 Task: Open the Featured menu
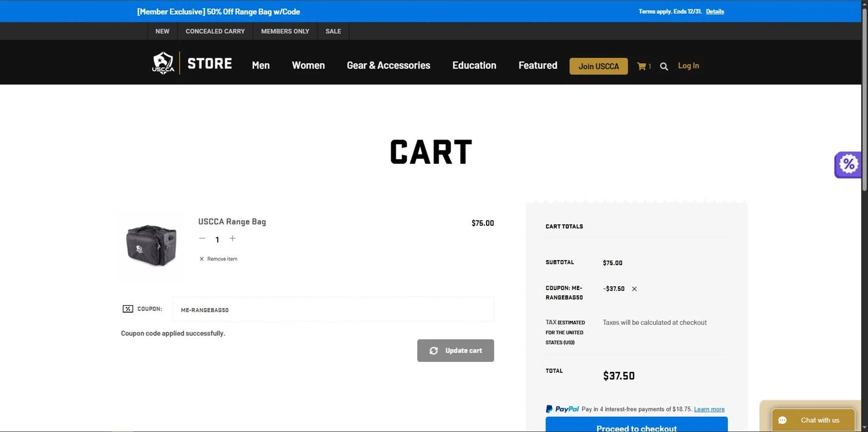tap(538, 65)
